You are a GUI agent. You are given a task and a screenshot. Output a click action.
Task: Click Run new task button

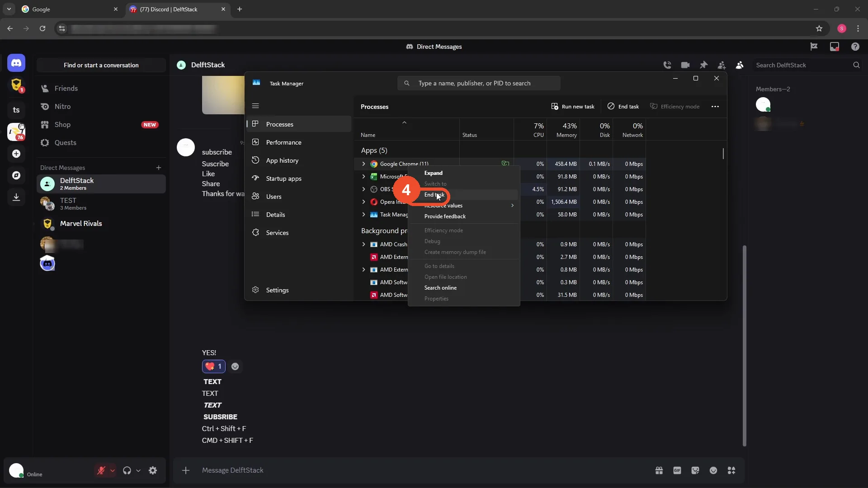(573, 107)
